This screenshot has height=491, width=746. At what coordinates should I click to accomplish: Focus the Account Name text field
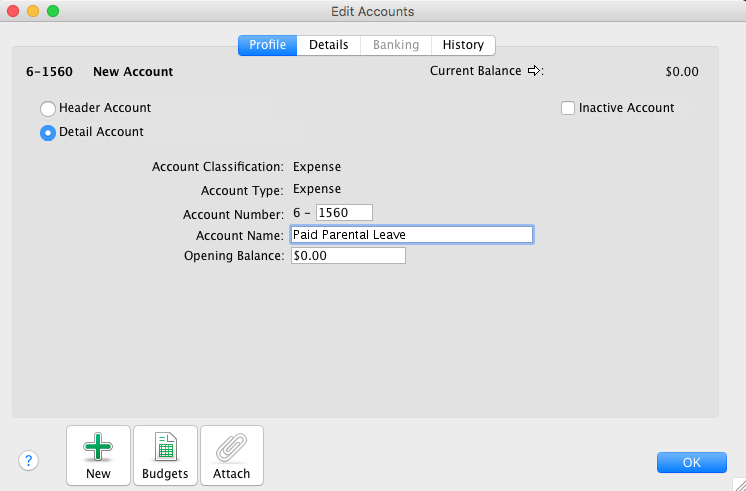411,234
